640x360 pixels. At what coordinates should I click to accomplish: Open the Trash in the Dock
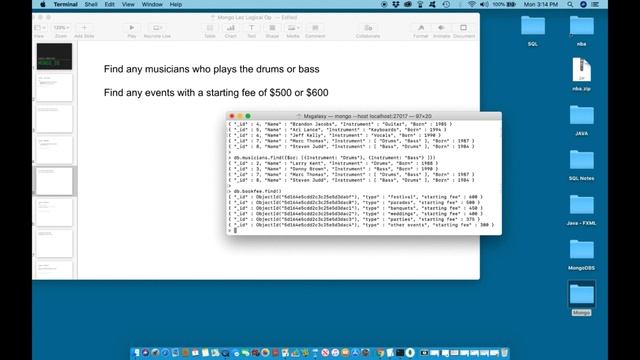pos(504,353)
